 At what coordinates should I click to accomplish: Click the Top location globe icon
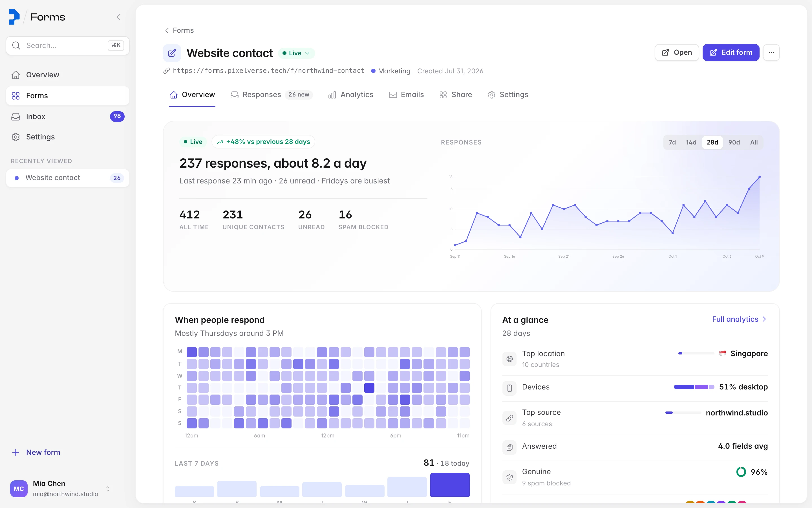[509, 359]
